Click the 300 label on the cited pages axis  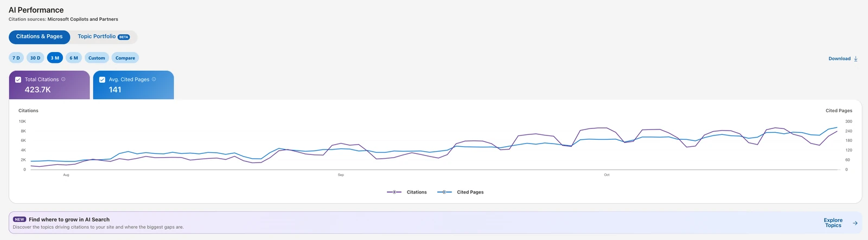click(x=848, y=121)
